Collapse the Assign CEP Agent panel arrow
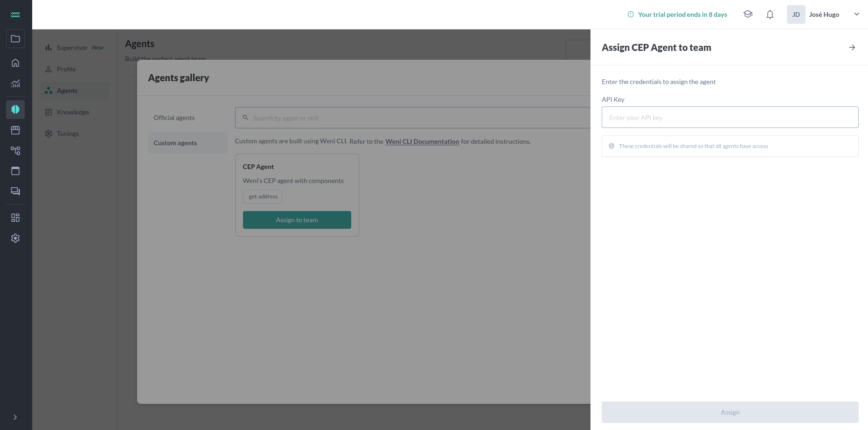 [x=852, y=48]
